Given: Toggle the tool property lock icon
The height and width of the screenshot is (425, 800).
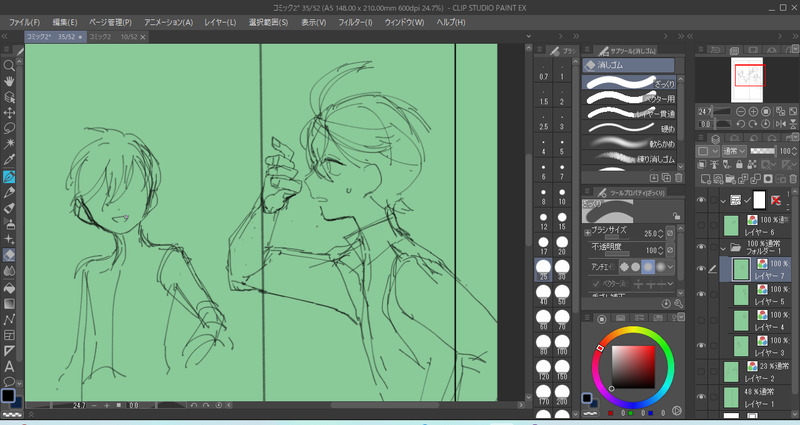Looking at the screenshot, I should pyautogui.click(x=676, y=215).
